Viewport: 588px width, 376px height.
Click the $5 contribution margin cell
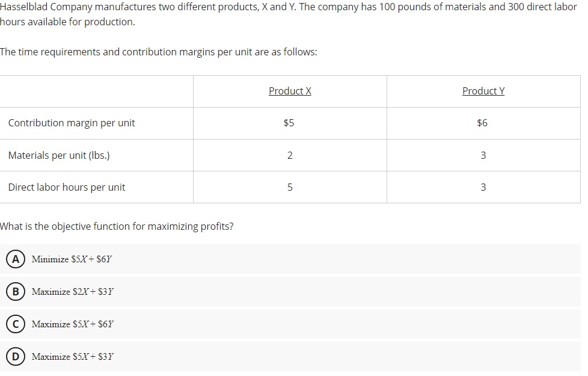tap(289, 123)
